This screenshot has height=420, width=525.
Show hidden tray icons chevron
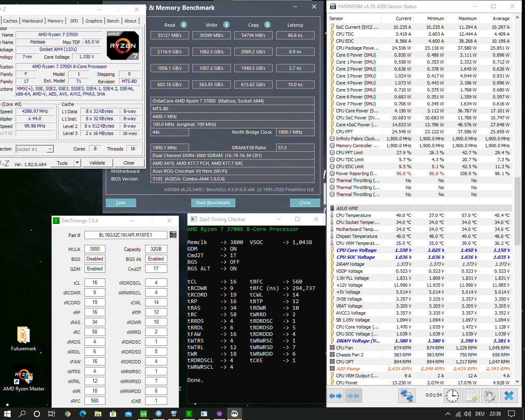click(448, 414)
